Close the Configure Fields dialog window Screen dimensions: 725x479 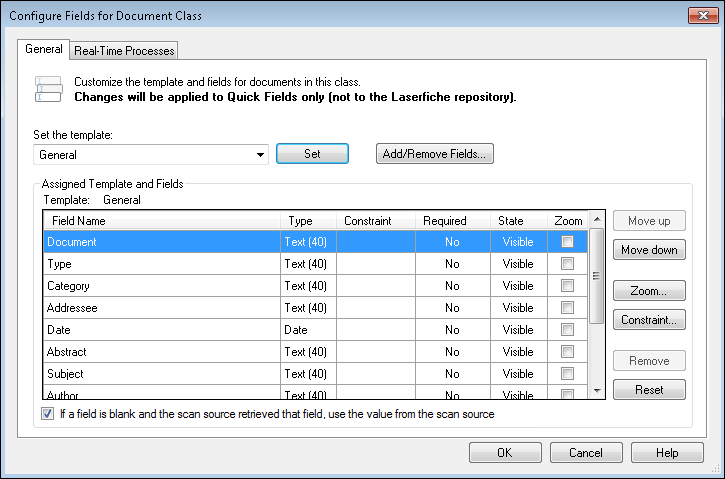point(700,16)
